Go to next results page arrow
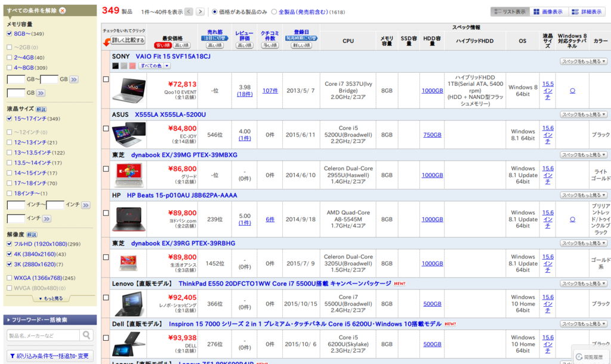The width and height of the screenshot is (611, 364). pos(200,12)
